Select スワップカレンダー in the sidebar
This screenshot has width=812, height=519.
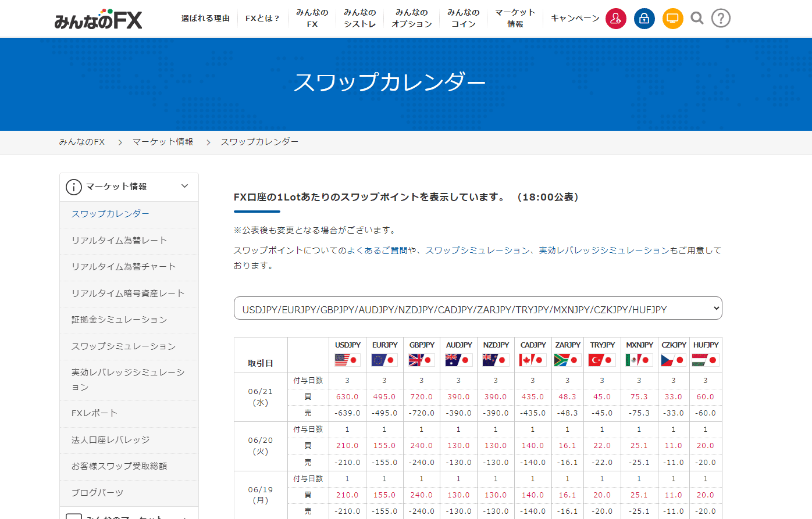(129, 214)
